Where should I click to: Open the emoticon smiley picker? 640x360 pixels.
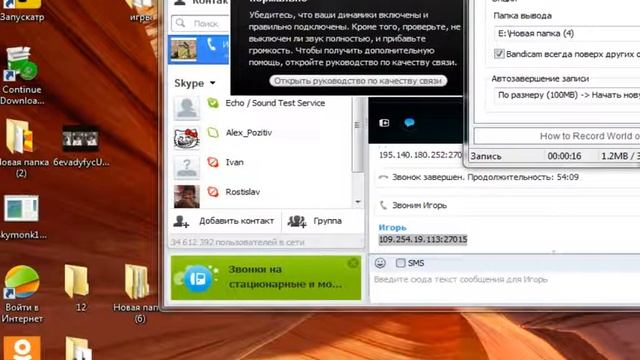(380, 263)
